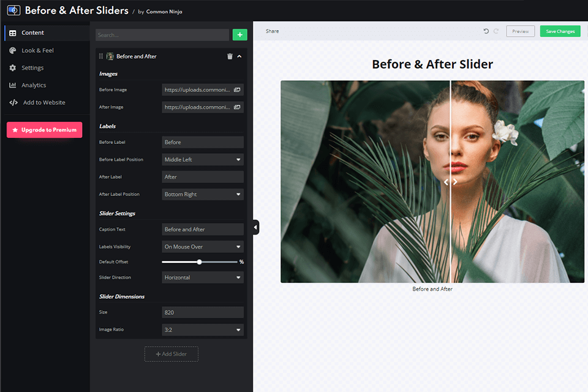
Task: Open the Content tab
Action: tap(47, 32)
